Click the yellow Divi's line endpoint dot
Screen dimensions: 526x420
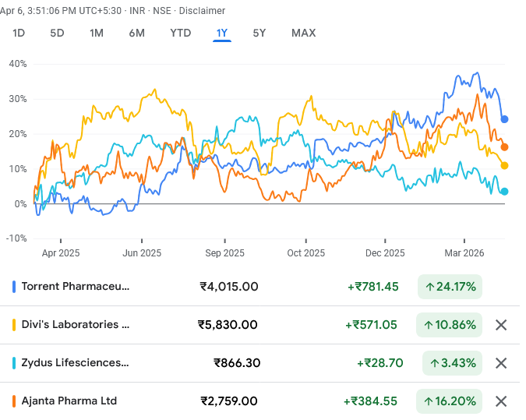(x=504, y=165)
